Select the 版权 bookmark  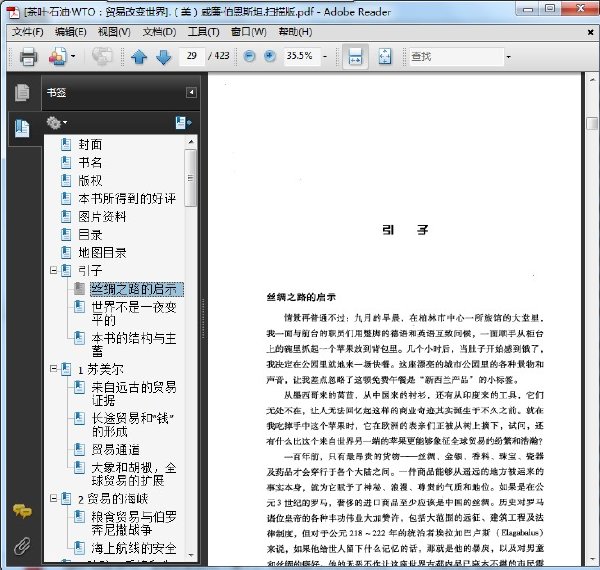90,181
